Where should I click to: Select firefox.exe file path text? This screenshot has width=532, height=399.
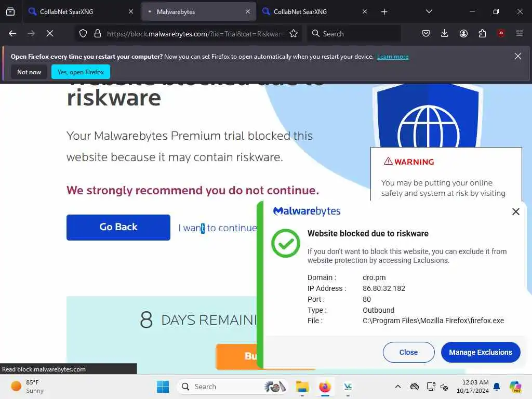pyautogui.click(x=433, y=321)
